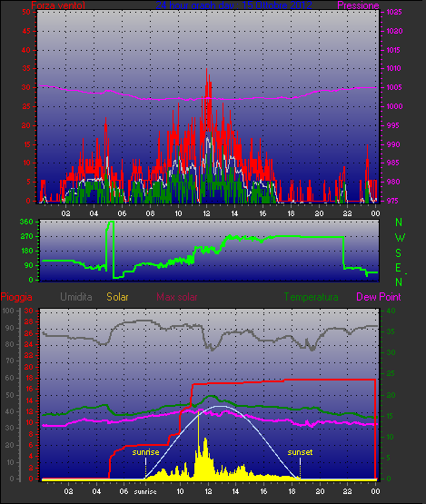Click the magenta 'Dew Point' legend label

379,297
